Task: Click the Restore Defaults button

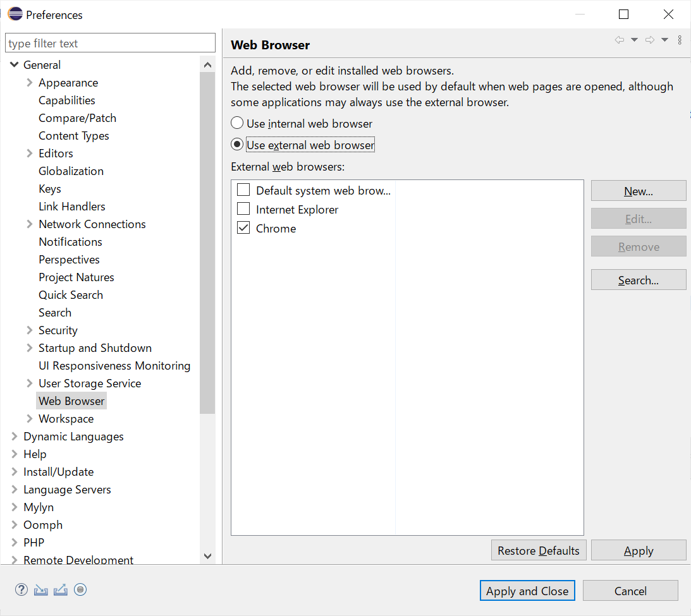Action: click(x=539, y=550)
